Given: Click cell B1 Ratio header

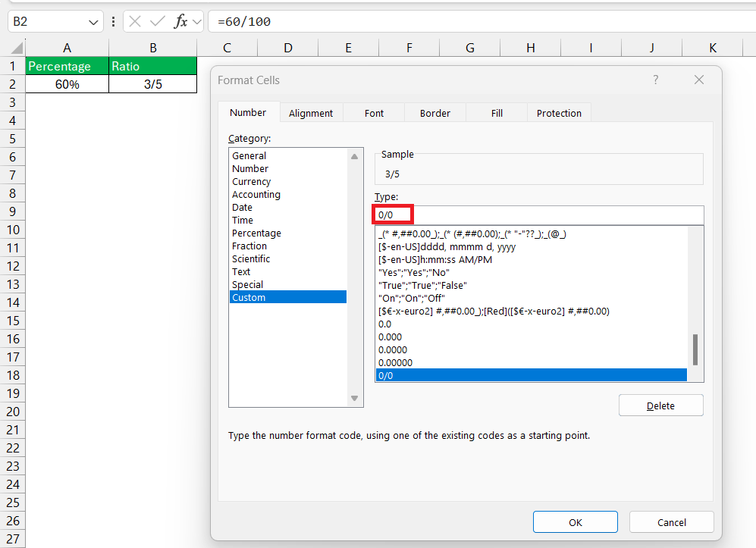Looking at the screenshot, I should tap(153, 65).
